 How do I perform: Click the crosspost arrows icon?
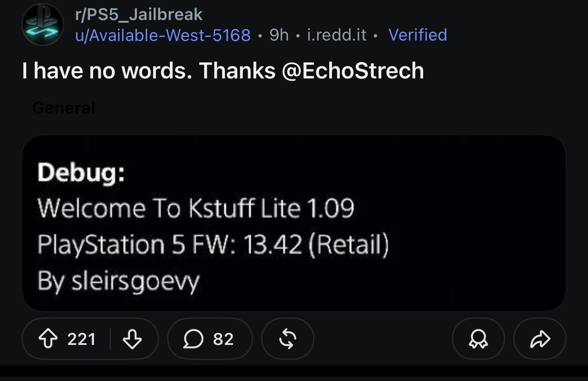288,339
